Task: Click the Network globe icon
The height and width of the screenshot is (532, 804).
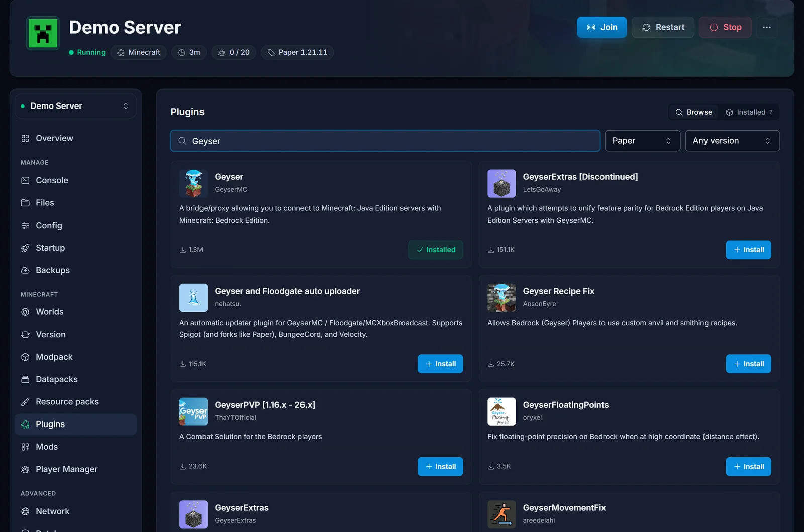Action: 25,511
